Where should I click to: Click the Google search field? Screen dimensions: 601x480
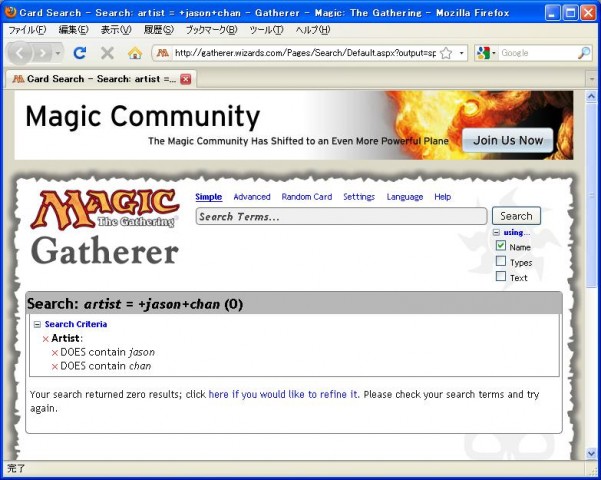pyautogui.click(x=537, y=53)
